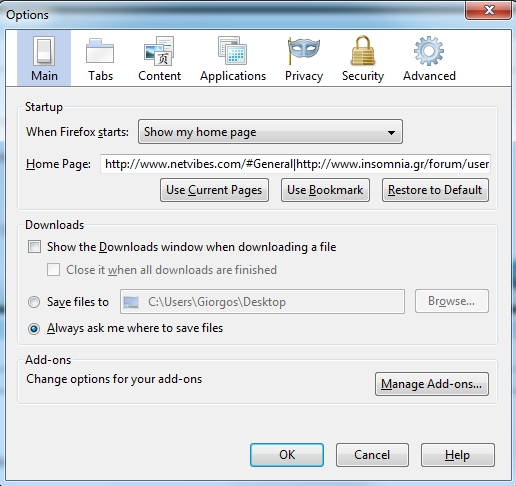Choose Always ask me where to save files

[34, 329]
